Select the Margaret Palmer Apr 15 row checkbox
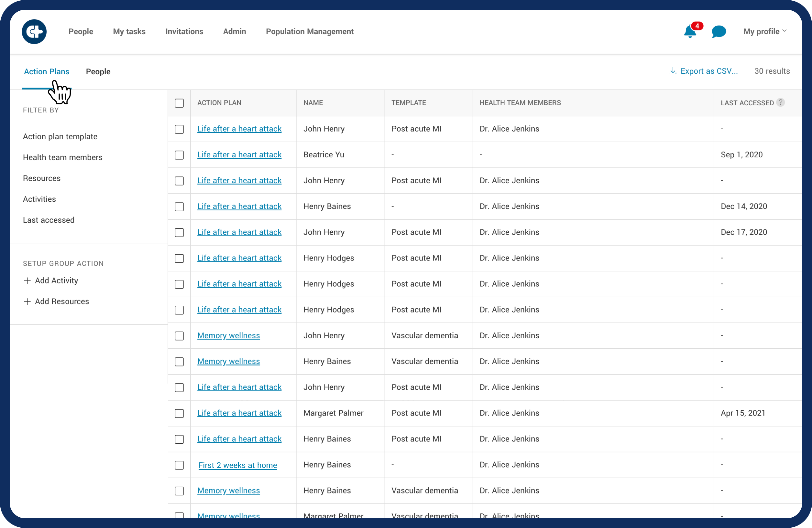The height and width of the screenshot is (528, 812). pyautogui.click(x=179, y=414)
